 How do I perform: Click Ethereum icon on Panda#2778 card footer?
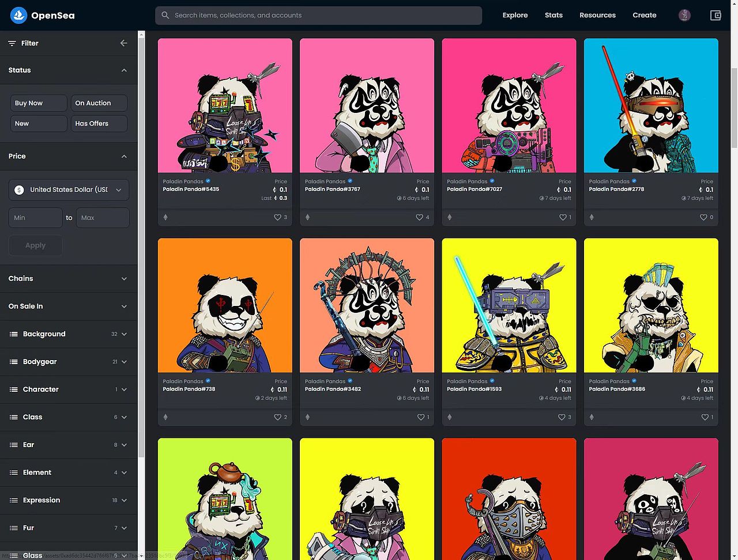(592, 217)
